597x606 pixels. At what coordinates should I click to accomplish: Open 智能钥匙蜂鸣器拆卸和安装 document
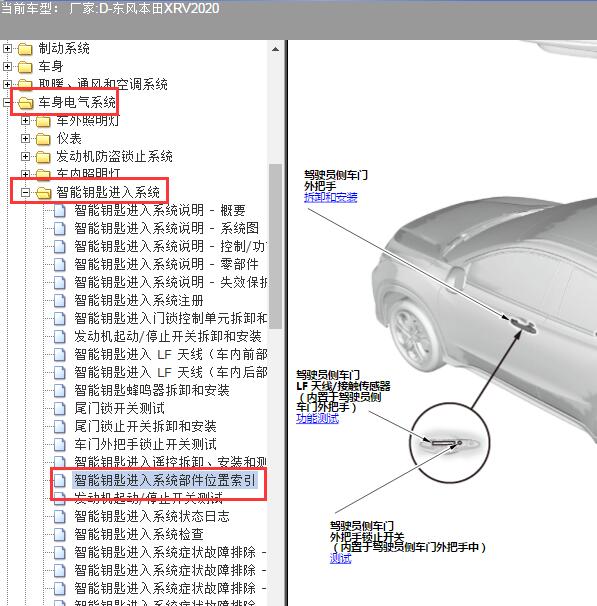152,390
